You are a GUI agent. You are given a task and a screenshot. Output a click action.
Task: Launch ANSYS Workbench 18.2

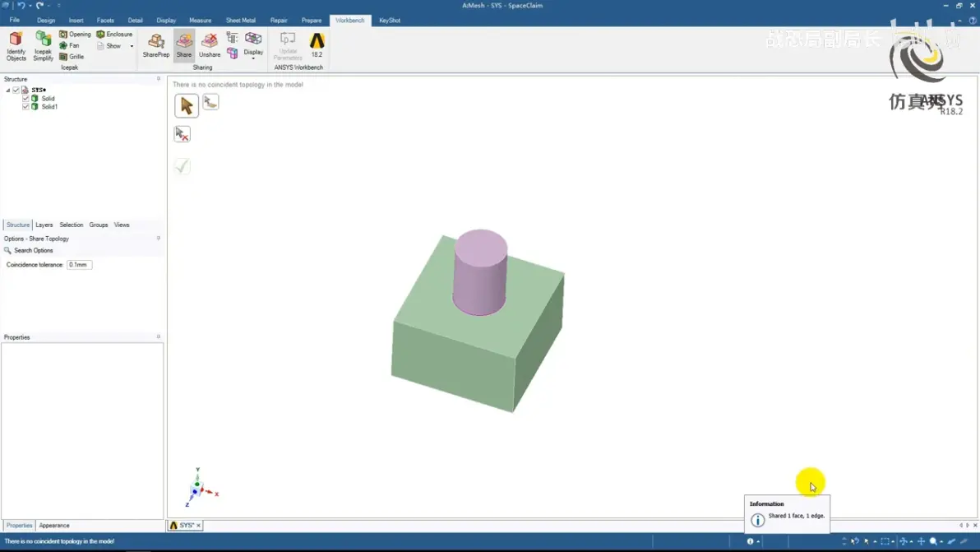click(x=317, y=45)
